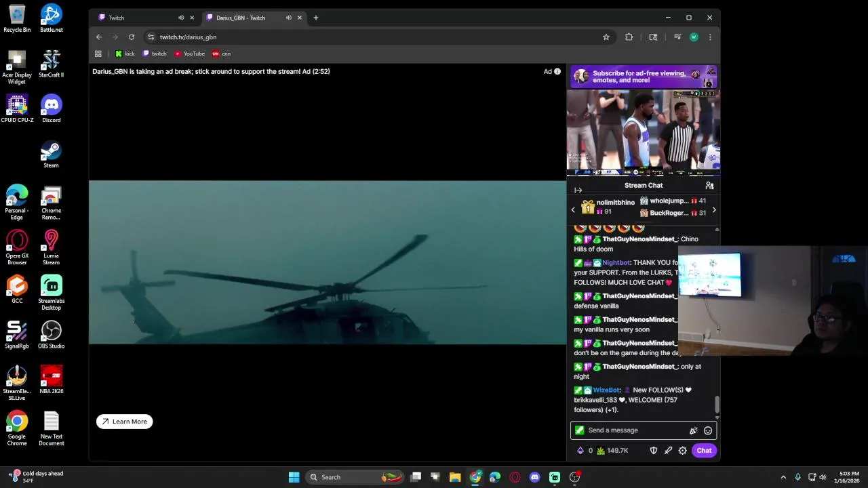The height and width of the screenshot is (488, 868).
Task: Select nolimitbhino top gifter entry
Action: tap(608, 207)
